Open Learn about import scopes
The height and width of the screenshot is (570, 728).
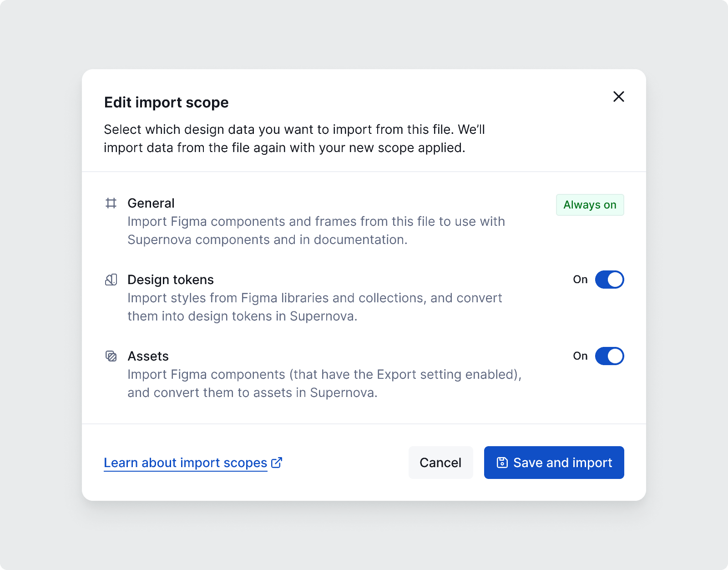pyautogui.click(x=185, y=463)
